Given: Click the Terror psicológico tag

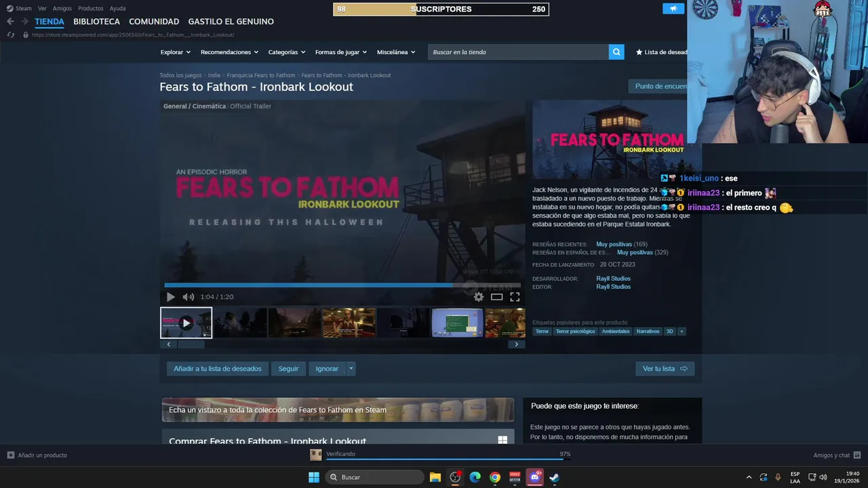Looking at the screenshot, I should pyautogui.click(x=575, y=331).
